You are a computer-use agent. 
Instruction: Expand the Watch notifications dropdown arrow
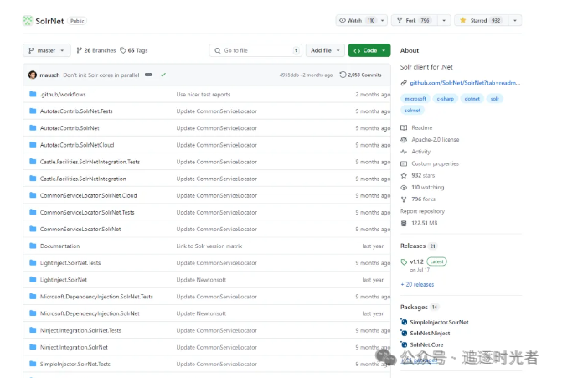pyautogui.click(x=382, y=20)
